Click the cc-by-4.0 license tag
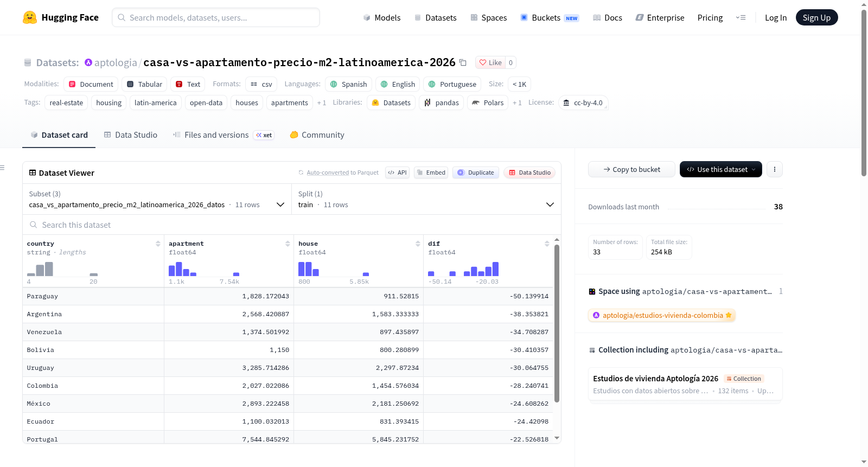This screenshot has height=467, width=868. [583, 103]
